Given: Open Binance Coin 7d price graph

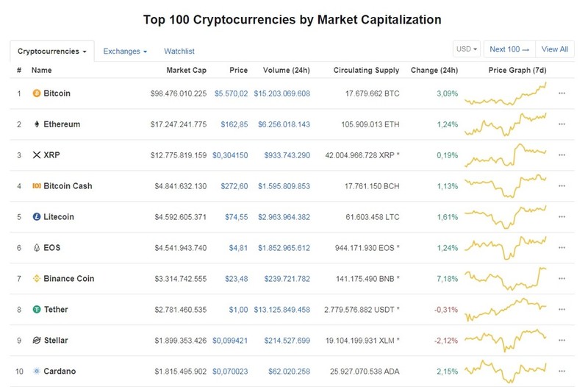Looking at the screenshot, I should pos(505,279).
